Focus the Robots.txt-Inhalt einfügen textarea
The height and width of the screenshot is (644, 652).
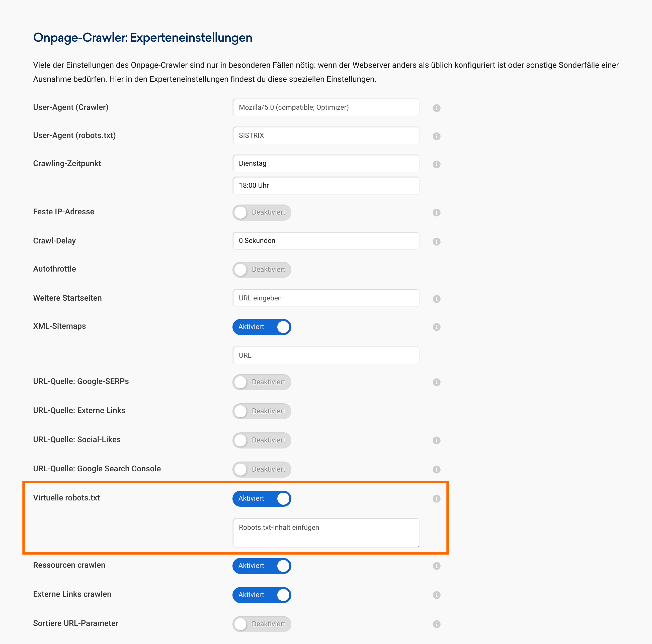[326, 533]
